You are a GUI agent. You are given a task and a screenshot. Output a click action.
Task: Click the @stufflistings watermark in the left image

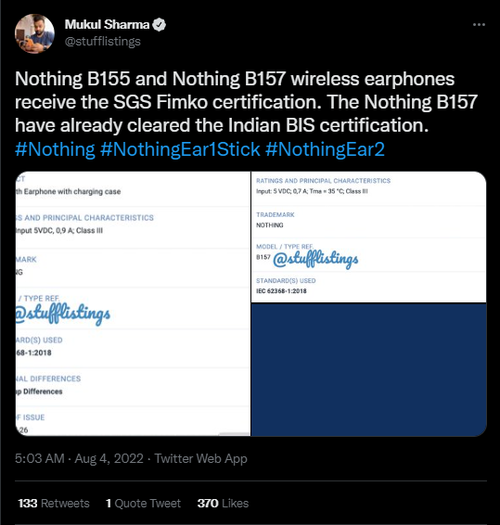pyautogui.click(x=63, y=314)
